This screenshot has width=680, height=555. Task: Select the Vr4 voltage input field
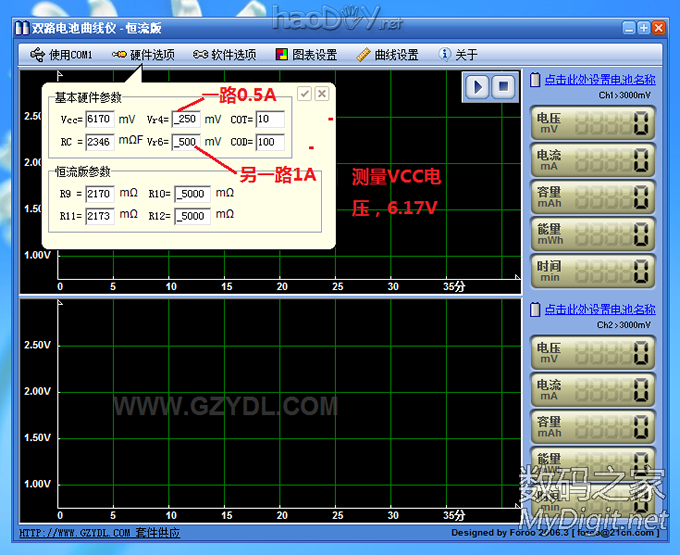tap(186, 119)
